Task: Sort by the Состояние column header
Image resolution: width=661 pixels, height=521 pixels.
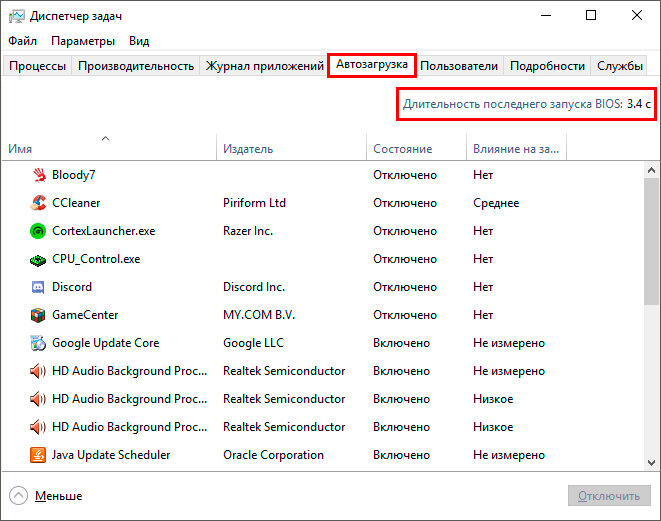Action: [416, 149]
